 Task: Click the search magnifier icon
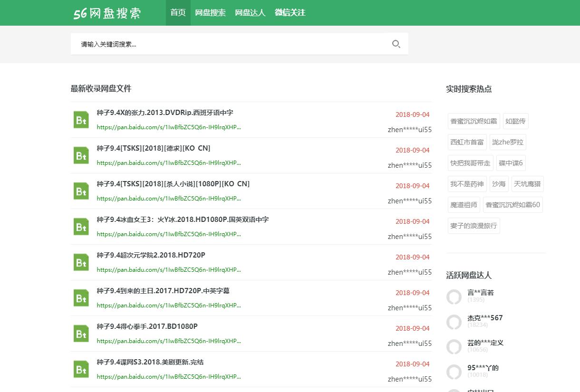point(396,44)
